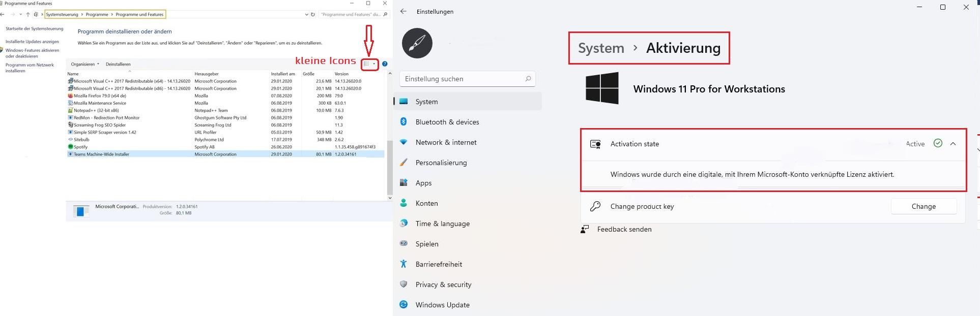Click back arrow in Programme und Features

(x=3, y=14)
